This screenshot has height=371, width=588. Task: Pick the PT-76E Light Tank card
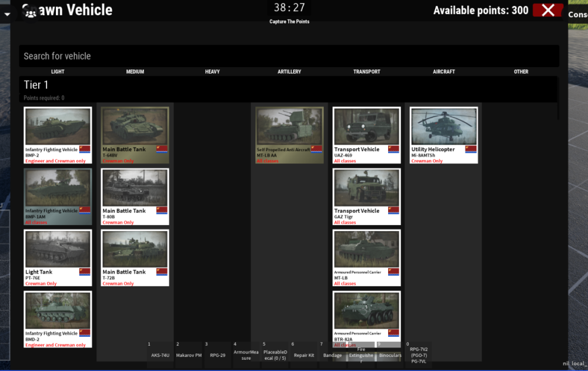click(58, 258)
